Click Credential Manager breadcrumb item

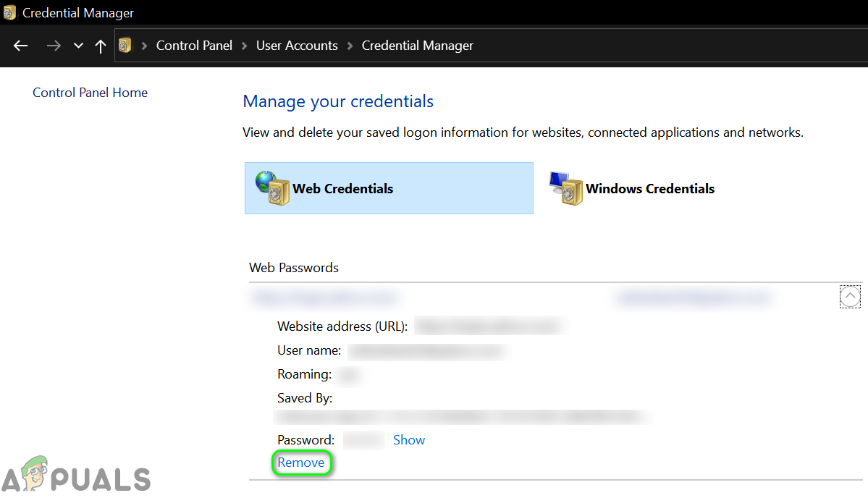point(417,46)
